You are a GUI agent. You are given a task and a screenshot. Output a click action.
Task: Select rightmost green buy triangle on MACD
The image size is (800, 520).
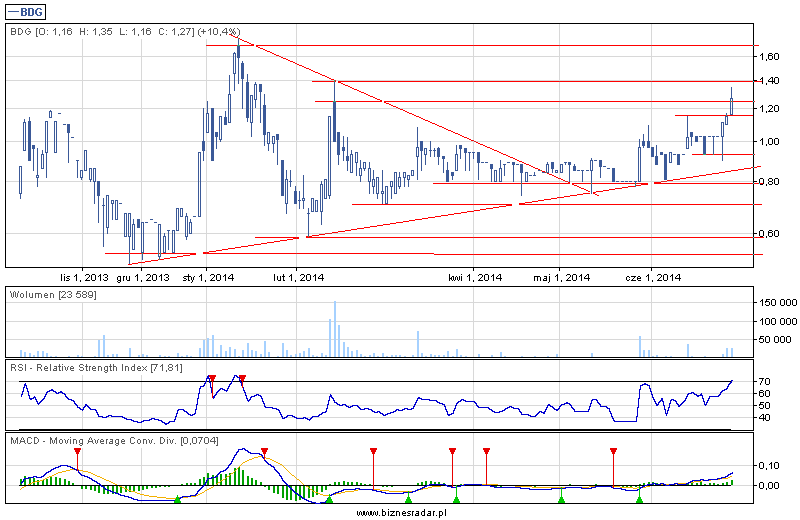639,498
